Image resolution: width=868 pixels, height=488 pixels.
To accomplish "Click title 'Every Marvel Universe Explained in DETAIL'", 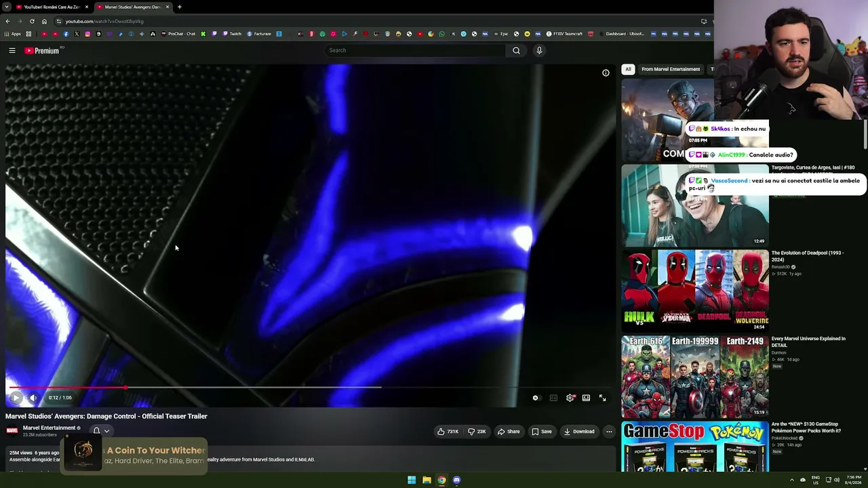I will coord(808,342).
